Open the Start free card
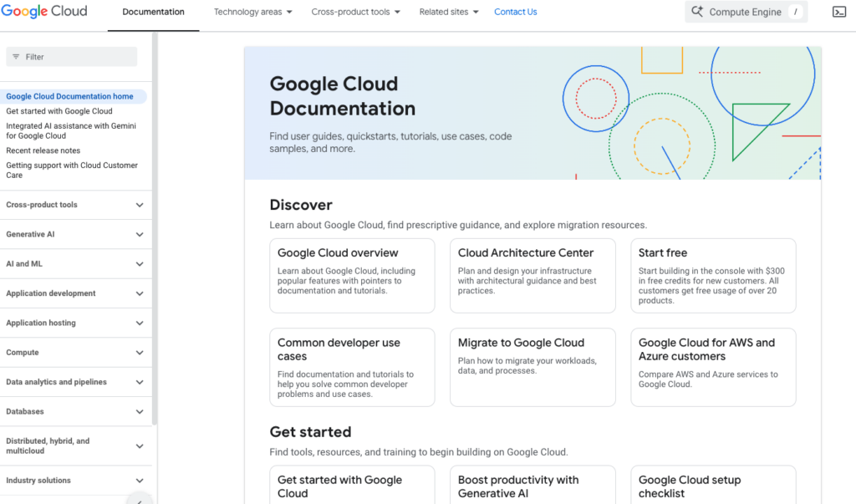Image resolution: width=856 pixels, height=504 pixels. click(714, 276)
